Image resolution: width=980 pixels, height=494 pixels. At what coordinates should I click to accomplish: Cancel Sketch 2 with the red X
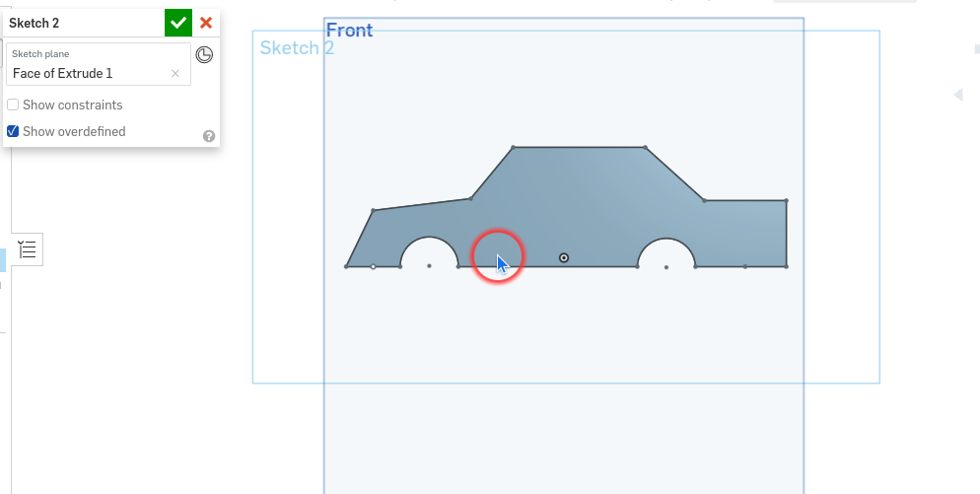click(x=206, y=23)
